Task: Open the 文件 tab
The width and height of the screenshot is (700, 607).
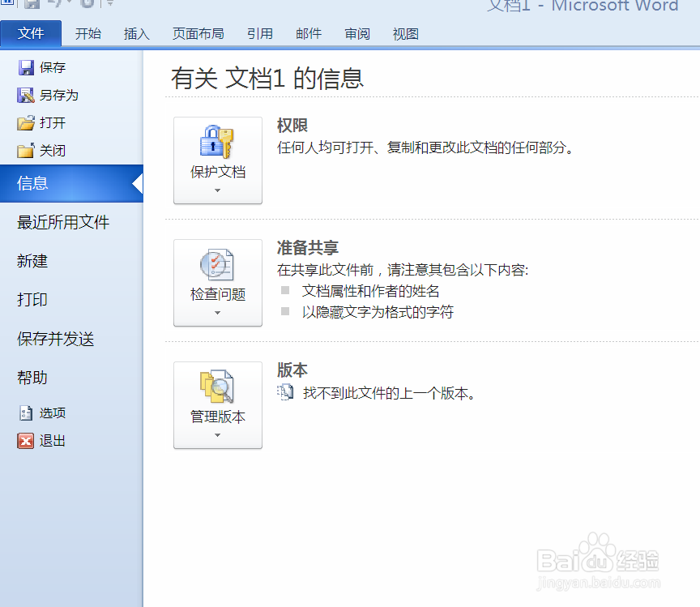Action: [31, 33]
